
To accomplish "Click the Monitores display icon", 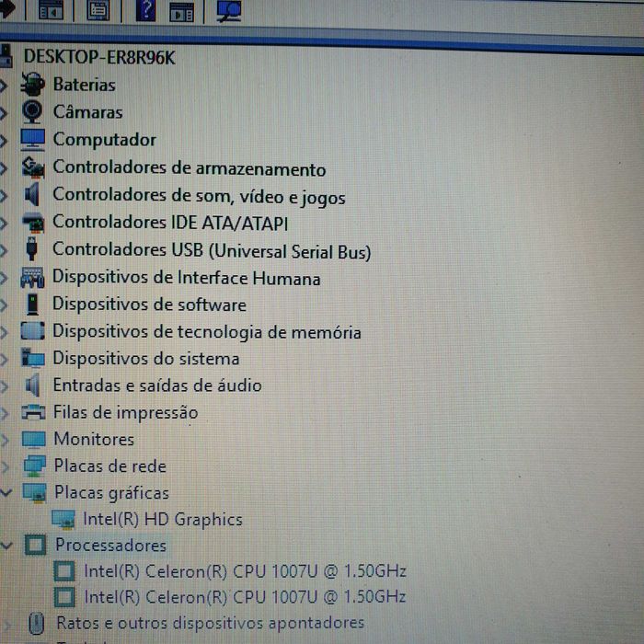I will [33, 439].
